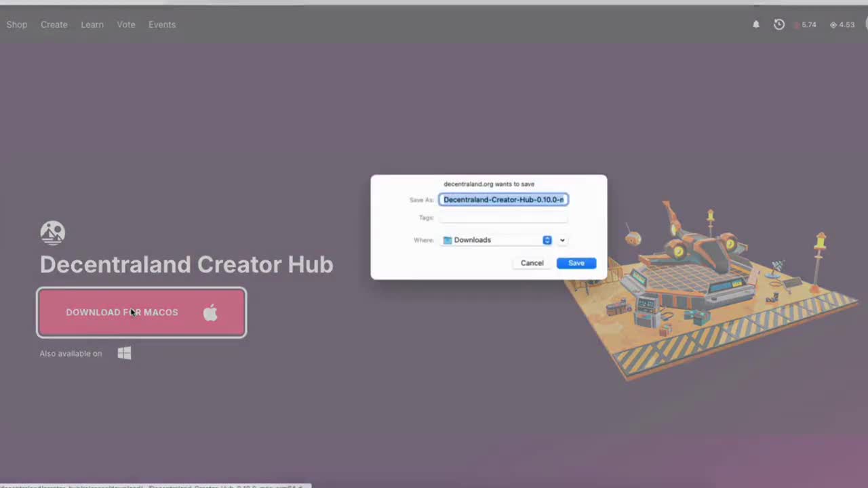Click the token balance showing 4.53
Screen dimensions: 868x488
(x=843, y=24)
